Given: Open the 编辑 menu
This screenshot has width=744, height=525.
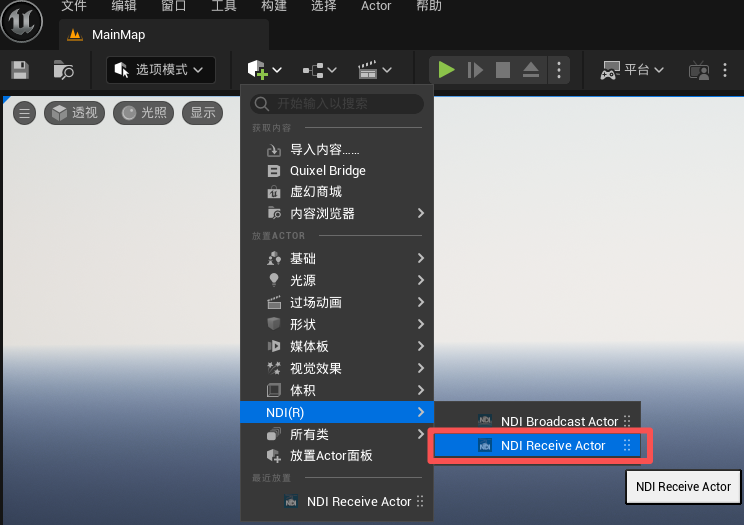Looking at the screenshot, I should 124,6.
